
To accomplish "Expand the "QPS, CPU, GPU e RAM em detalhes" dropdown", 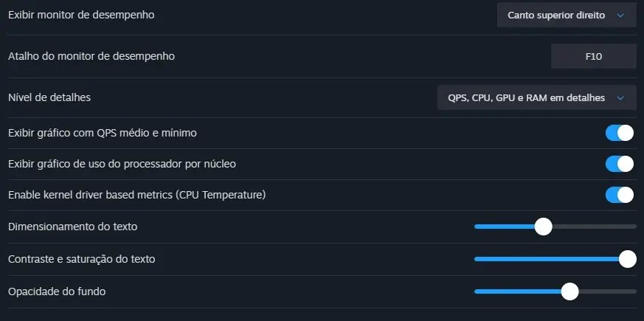I will (536, 97).
